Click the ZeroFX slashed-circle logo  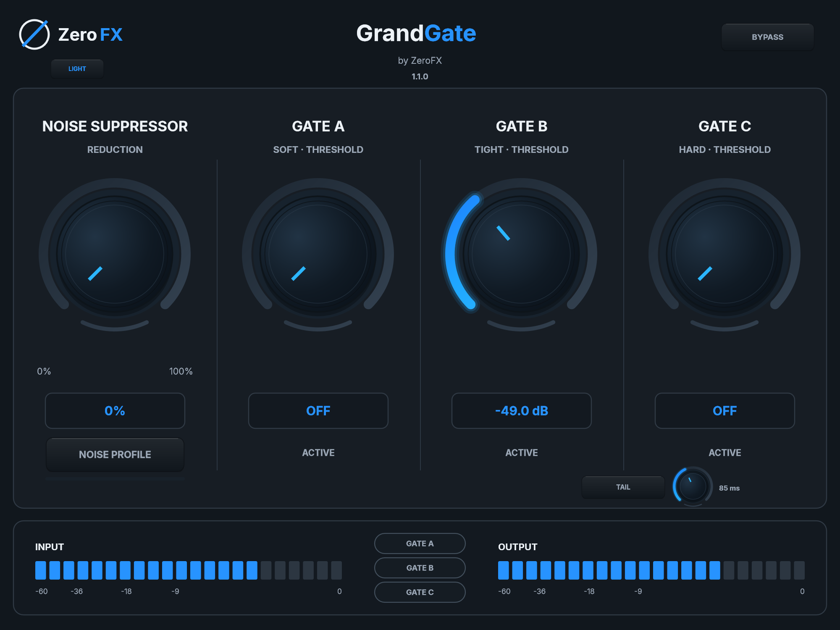(x=34, y=34)
